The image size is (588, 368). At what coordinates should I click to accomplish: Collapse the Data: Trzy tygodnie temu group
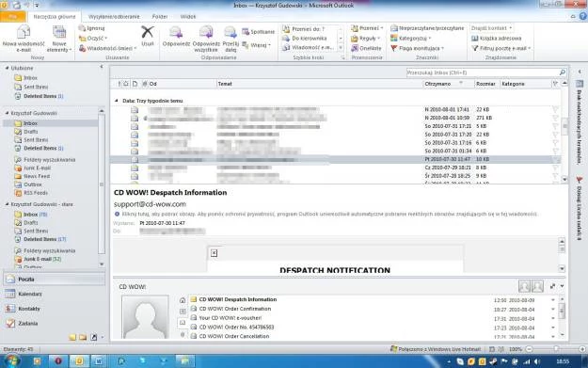tap(117, 101)
